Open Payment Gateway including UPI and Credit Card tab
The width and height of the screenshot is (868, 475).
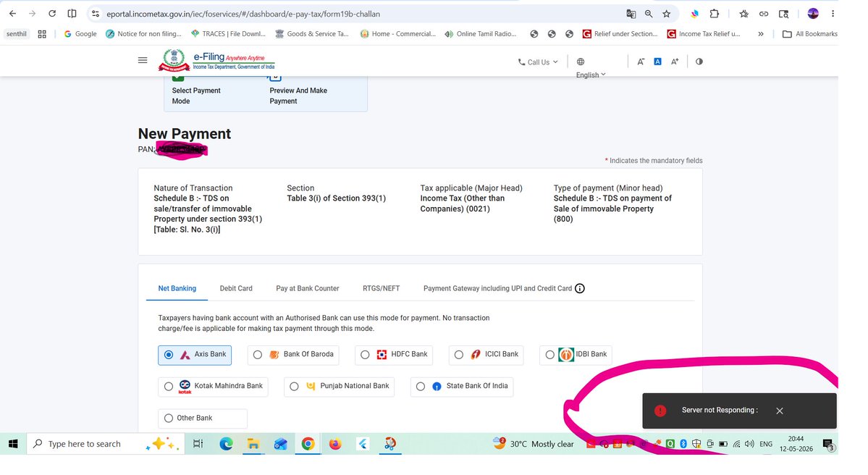coord(497,288)
